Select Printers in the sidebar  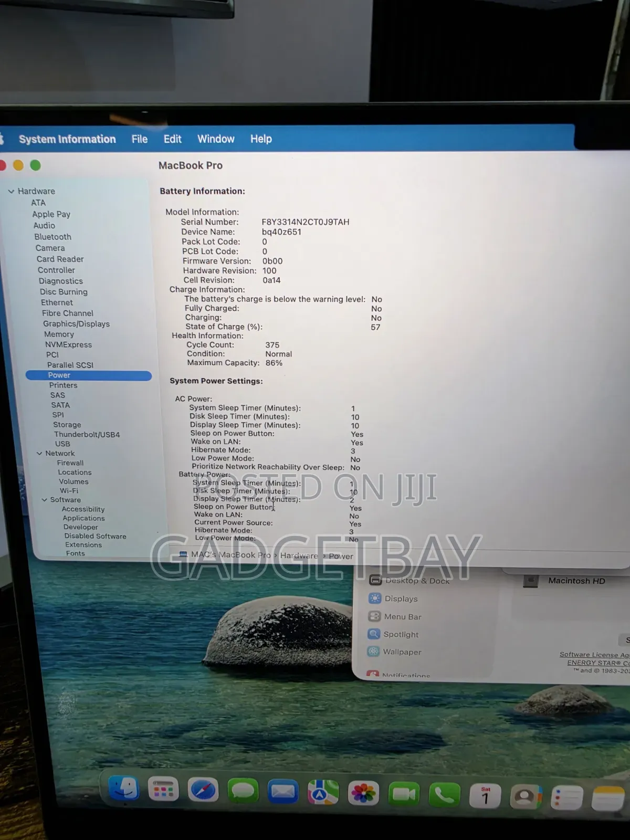coord(63,385)
